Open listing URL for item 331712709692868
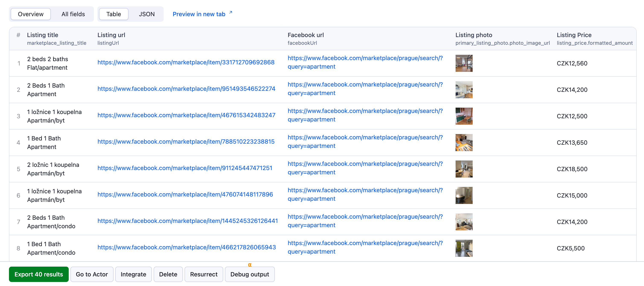The image size is (644, 286). 186,62
